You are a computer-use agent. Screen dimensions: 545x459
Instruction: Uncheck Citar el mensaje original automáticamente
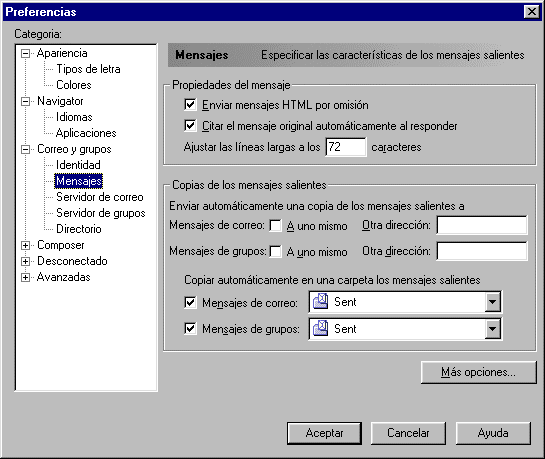[190, 125]
